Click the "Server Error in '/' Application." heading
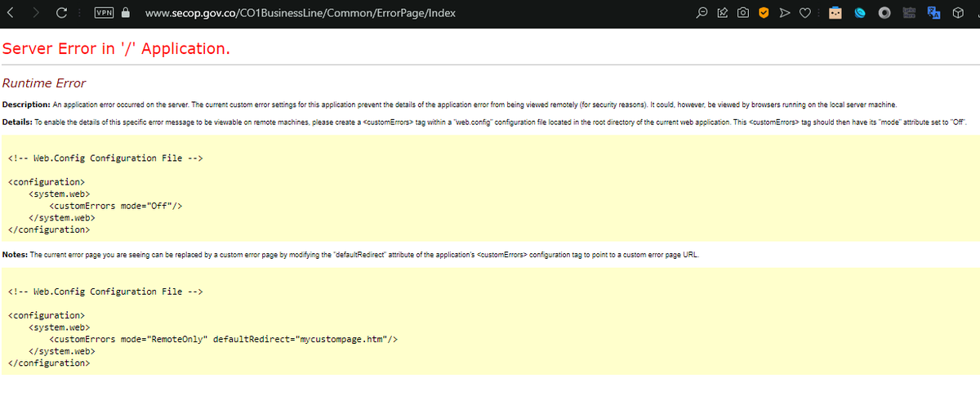This screenshot has height=401, width=980. pos(117,49)
